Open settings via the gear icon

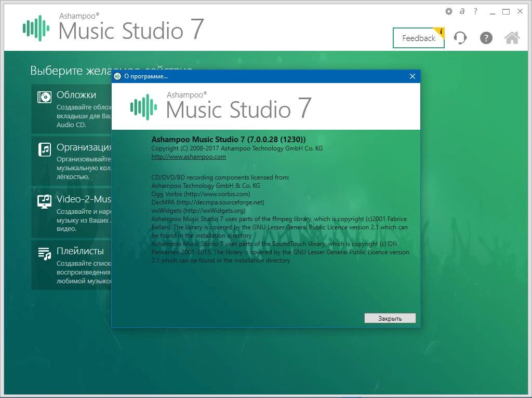click(448, 11)
